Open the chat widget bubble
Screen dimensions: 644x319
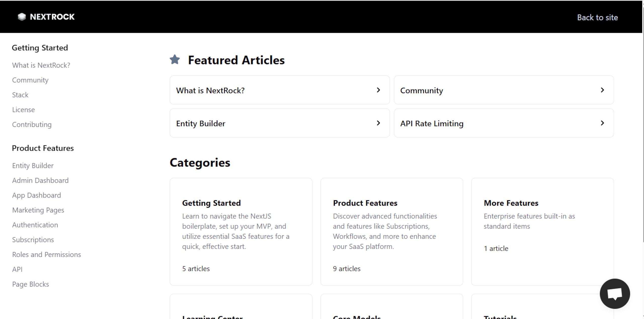[615, 293]
